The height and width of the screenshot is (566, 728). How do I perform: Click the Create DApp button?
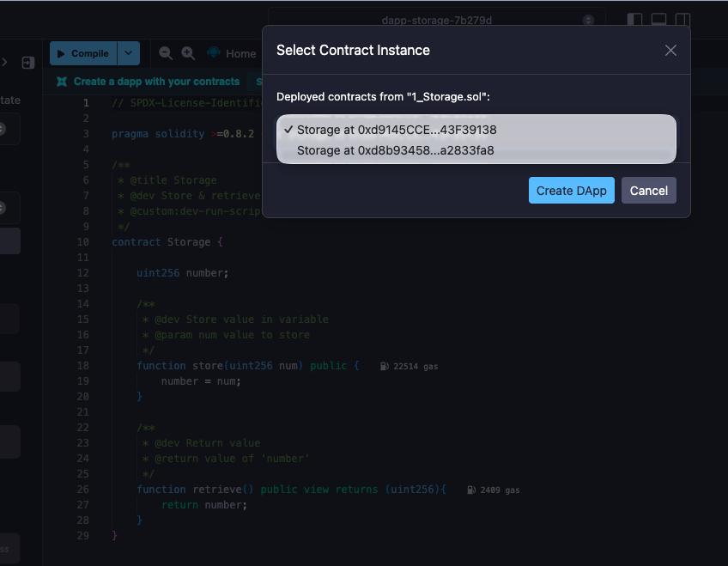click(x=571, y=191)
